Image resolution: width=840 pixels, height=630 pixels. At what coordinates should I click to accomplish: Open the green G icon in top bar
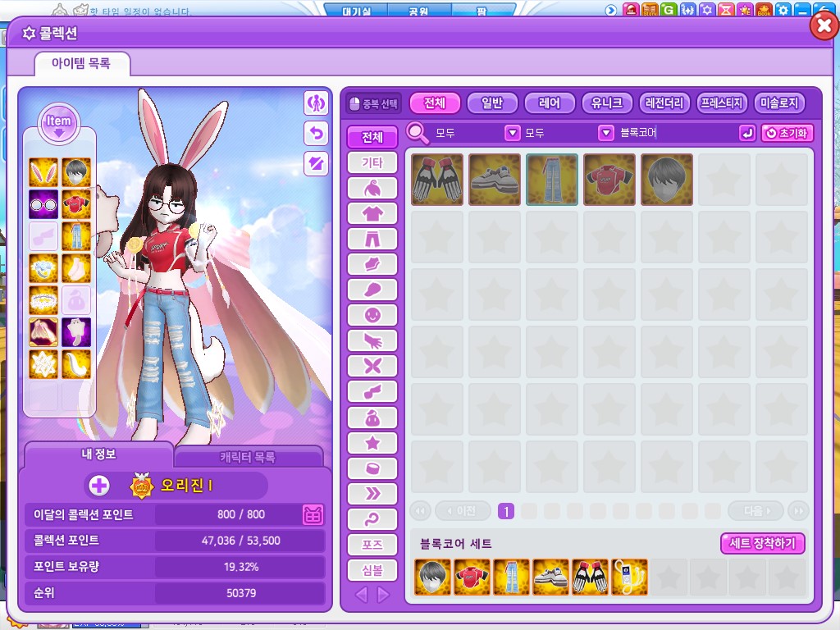pyautogui.click(x=668, y=9)
